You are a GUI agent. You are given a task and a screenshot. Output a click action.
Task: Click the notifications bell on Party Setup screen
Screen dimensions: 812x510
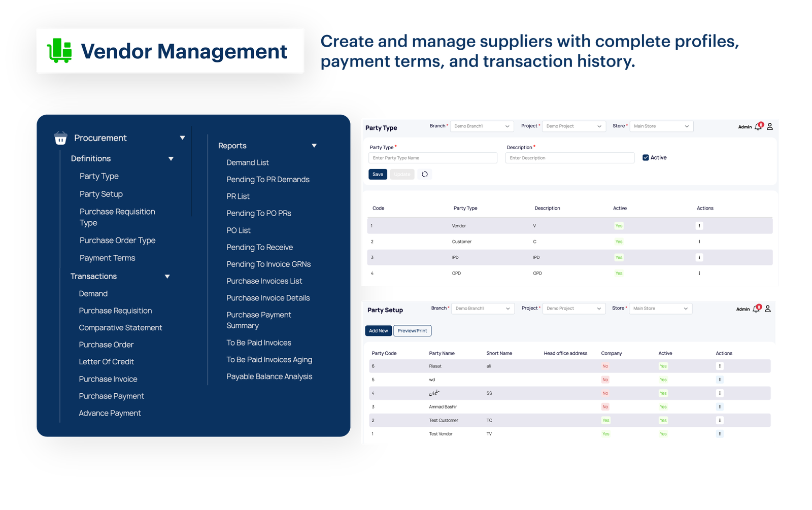click(x=756, y=308)
